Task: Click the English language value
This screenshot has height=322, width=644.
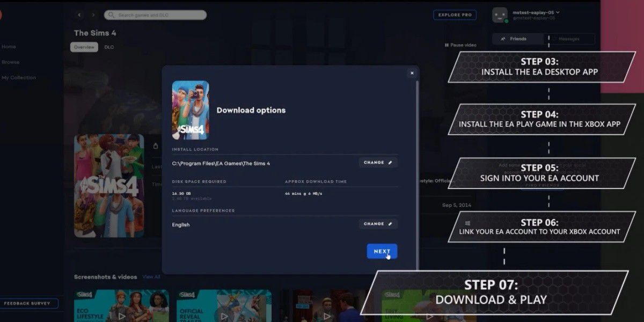Action: pyautogui.click(x=181, y=225)
